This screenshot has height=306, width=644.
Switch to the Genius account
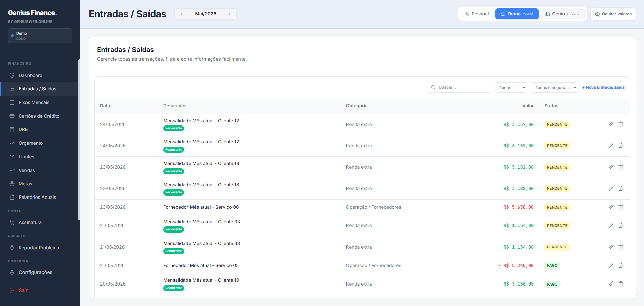(x=563, y=14)
